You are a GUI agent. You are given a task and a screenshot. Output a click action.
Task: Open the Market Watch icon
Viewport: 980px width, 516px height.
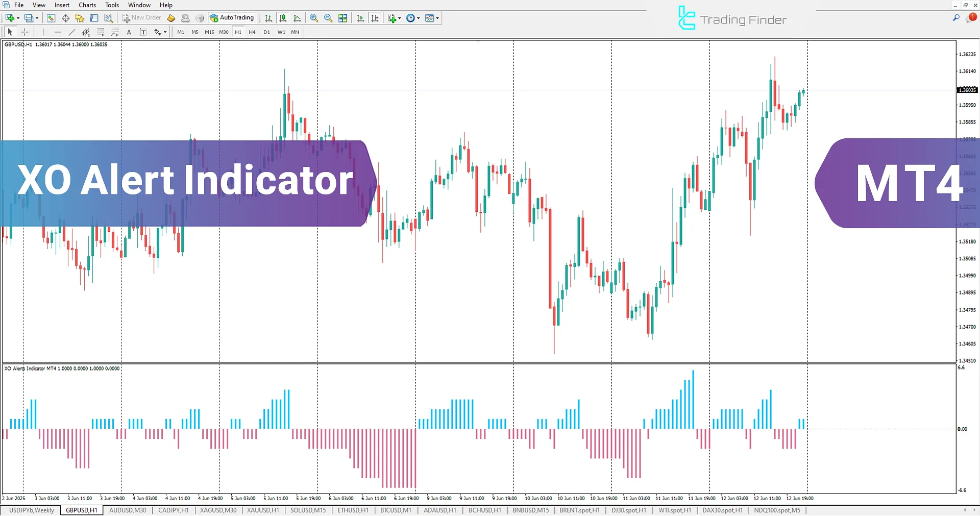click(51, 18)
